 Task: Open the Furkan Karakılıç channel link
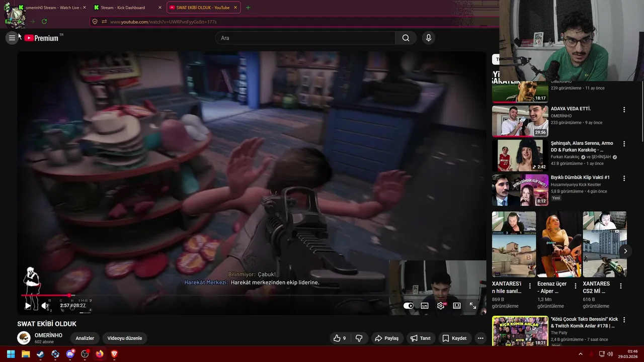[x=566, y=157]
